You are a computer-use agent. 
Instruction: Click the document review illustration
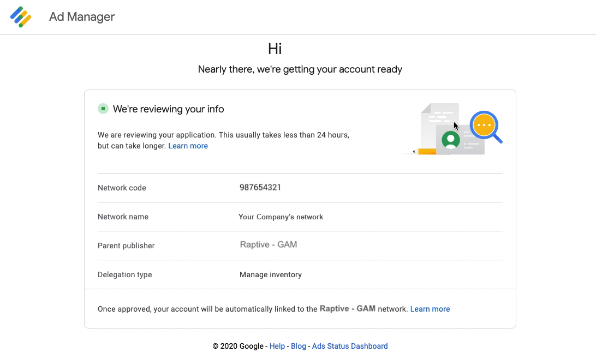click(x=453, y=129)
